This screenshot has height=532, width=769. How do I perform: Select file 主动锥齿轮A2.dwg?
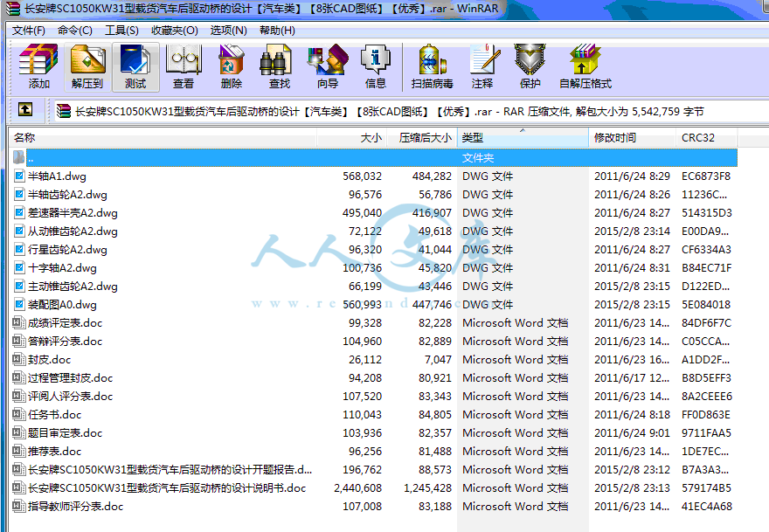click(x=73, y=287)
